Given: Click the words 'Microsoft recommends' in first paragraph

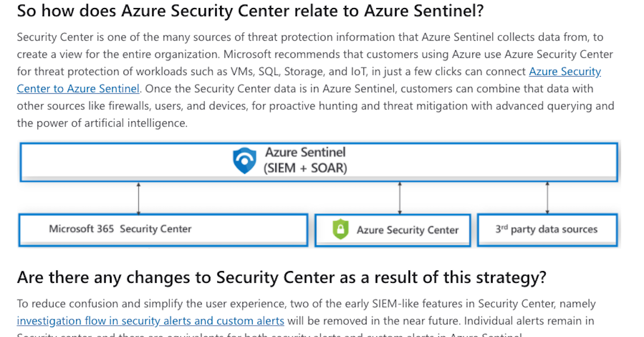Looking at the screenshot, I should (x=276, y=54).
